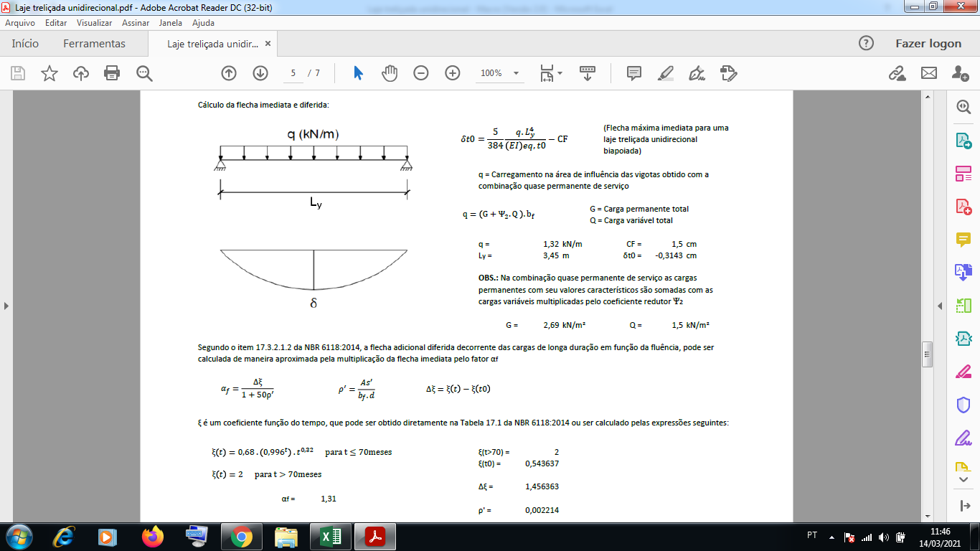This screenshot has height=551, width=980.
Task: Open the Windows Start menu
Action: coord(19,536)
